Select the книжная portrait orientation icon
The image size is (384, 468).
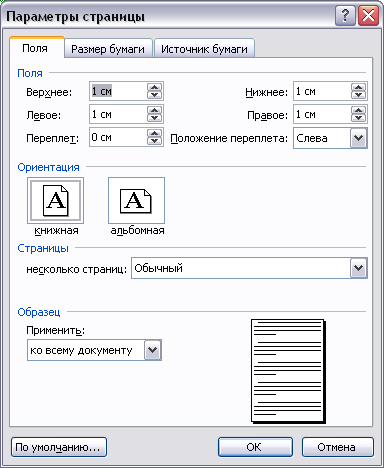pyautogui.click(x=55, y=200)
